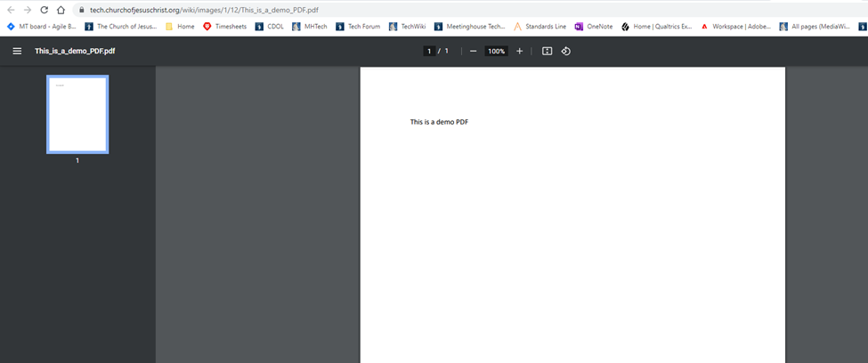Open the OneNote bookmark
The width and height of the screenshot is (868, 363).
coord(593,27)
